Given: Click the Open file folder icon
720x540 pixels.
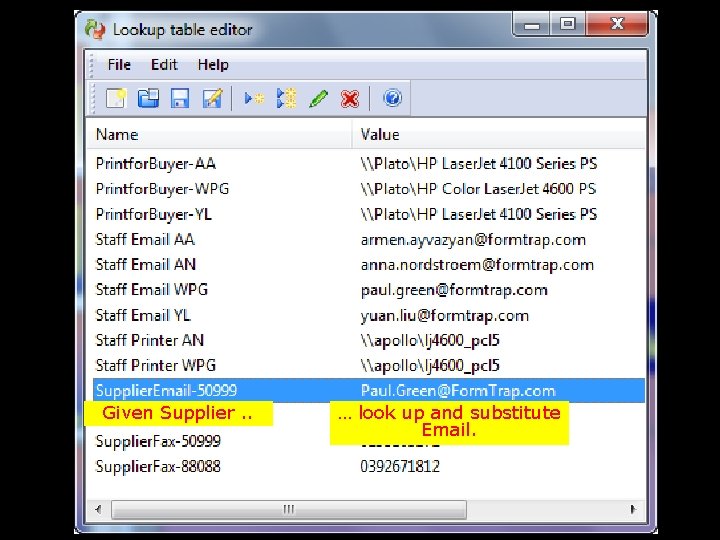Looking at the screenshot, I should pyautogui.click(x=148, y=98).
